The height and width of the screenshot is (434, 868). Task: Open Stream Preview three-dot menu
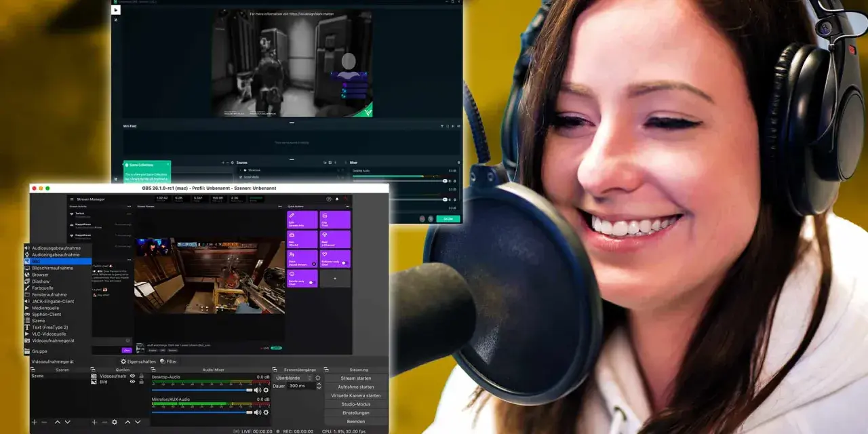pos(281,206)
